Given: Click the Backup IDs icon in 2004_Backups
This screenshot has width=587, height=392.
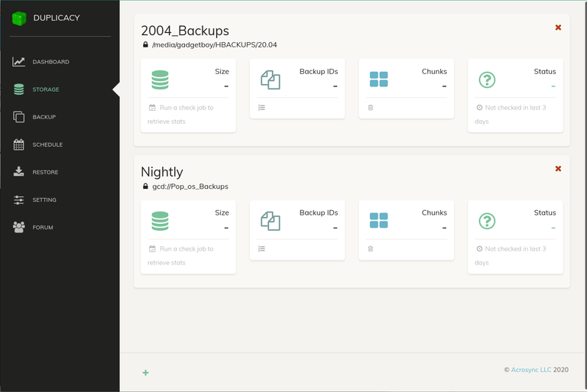Looking at the screenshot, I should point(271,79).
